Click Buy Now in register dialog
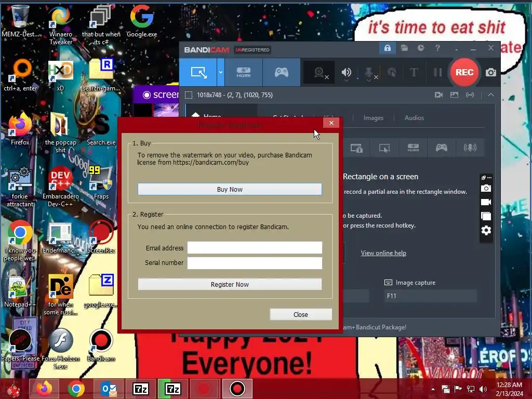The height and width of the screenshot is (399, 532). 230,189
